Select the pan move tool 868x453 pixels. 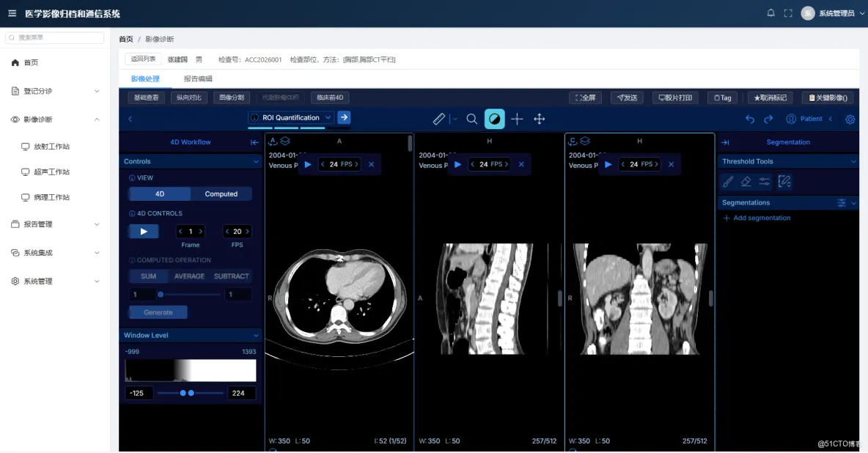pyautogui.click(x=539, y=119)
